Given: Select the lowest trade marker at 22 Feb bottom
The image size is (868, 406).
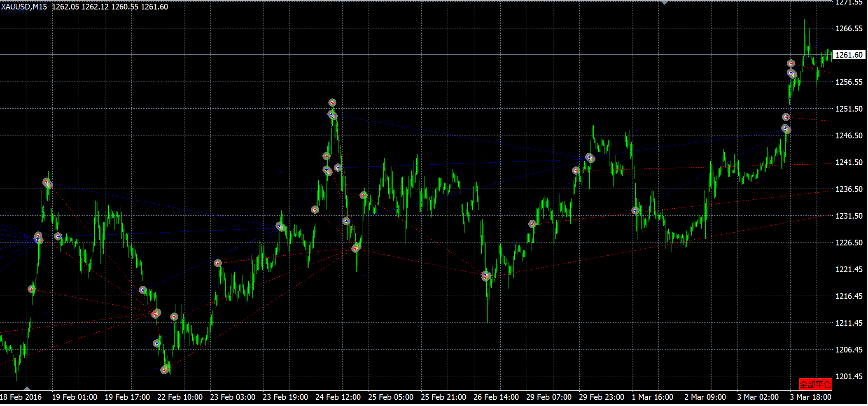Looking at the screenshot, I should point(165,370).
